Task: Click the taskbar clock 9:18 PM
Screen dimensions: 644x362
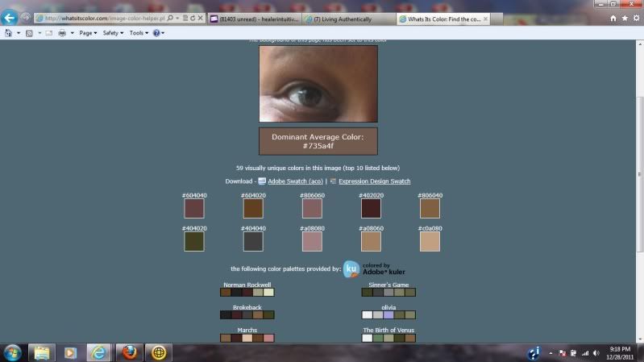Action: click(620, 353)
